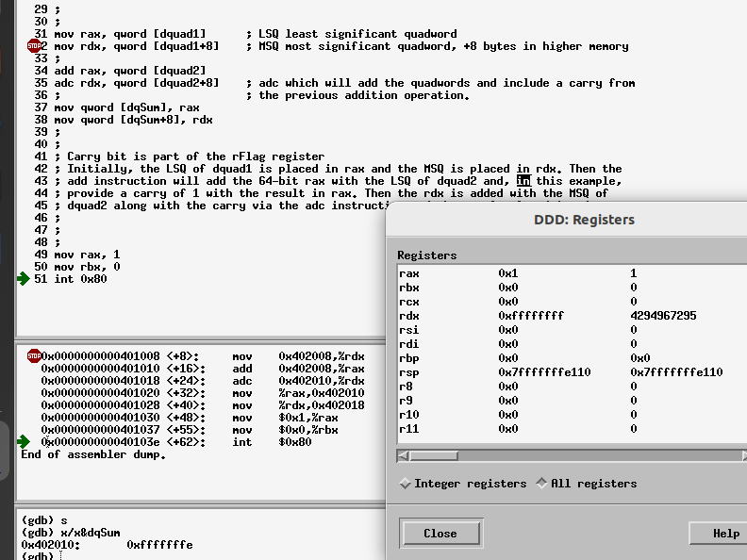Viewport: 747px width, 560px height.
Task: Click the green arrow beside address 0x40103e
Action: [23, 441]
